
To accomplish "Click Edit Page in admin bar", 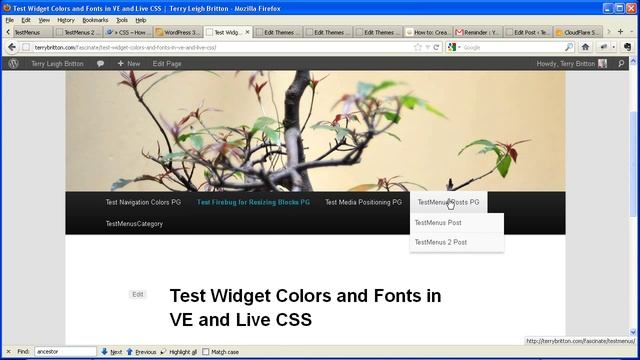I will (167, 64).
